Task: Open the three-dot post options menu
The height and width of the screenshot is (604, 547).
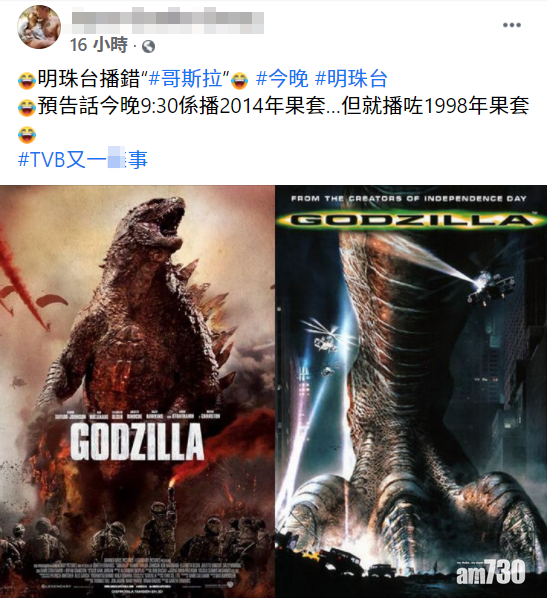Action: tap(512, 25)
